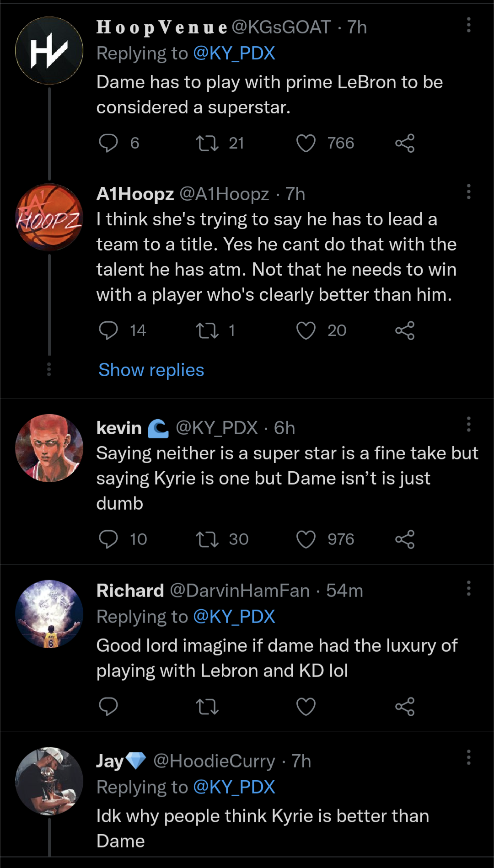Viewport: 494px width, 868px height.
Task: View A1Hoopz basketball profile avatar
Action: (x=49, y=217)
